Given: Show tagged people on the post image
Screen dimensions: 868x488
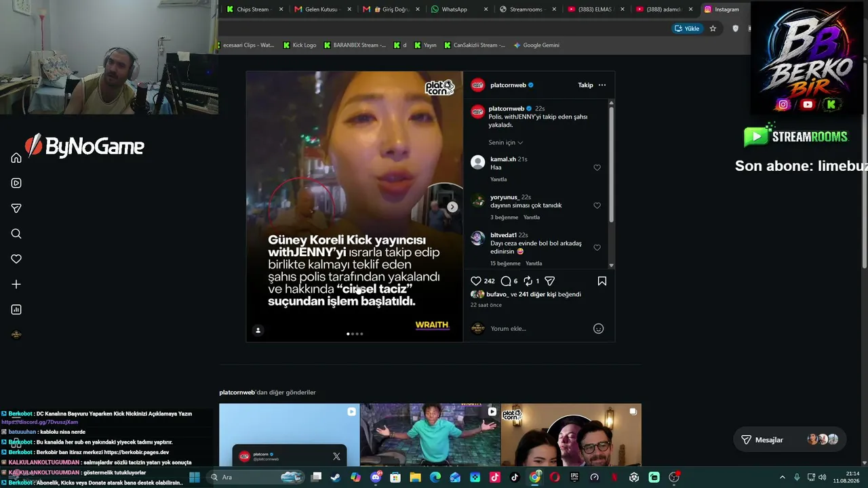Looking at the screenshot, I should tap(258, 330).
